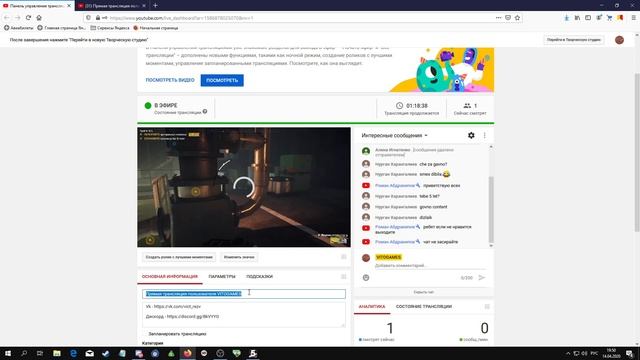The width and height of the screenshot is (640, 360).
Task: Open the Firefox hamburger menu
Action: [633, 18]
